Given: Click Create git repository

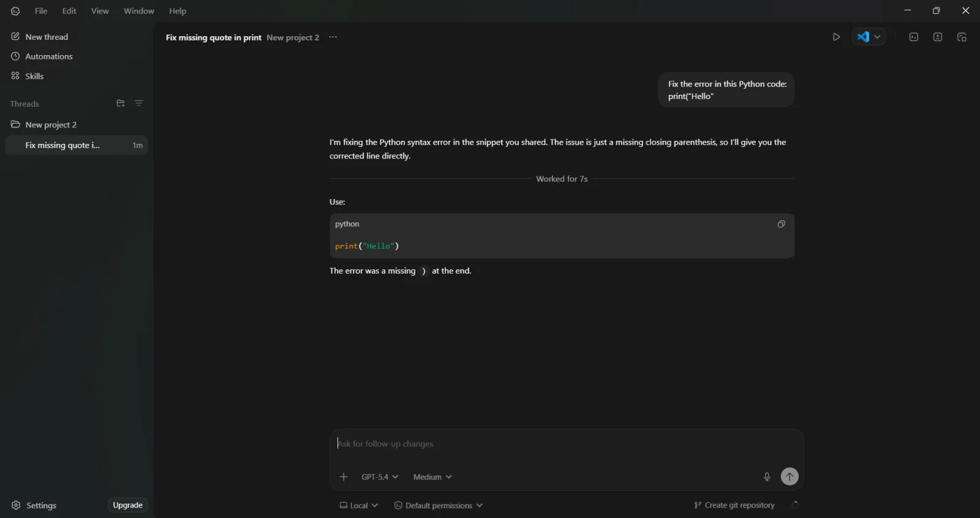Looking at the screenshot, I should click(x=734, y=506).
